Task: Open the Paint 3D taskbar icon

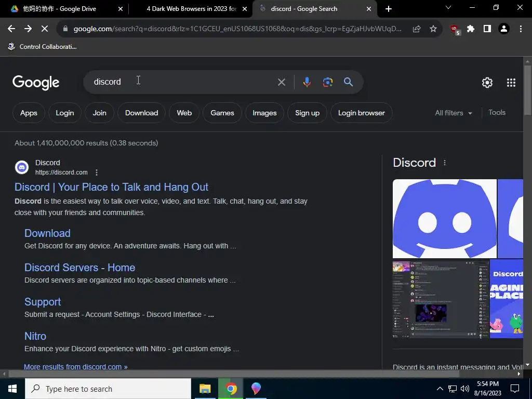Action: tap(256, 389)
